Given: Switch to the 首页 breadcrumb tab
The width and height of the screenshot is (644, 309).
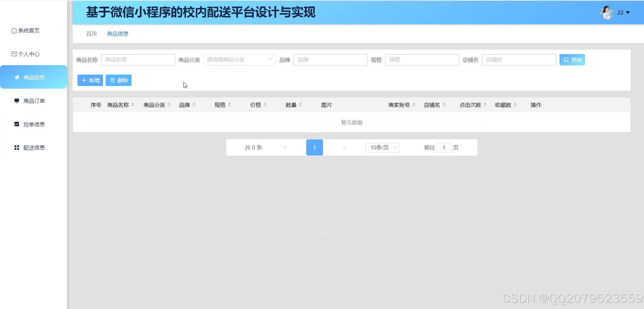Looking at the screenshot, I should (91, 34).
